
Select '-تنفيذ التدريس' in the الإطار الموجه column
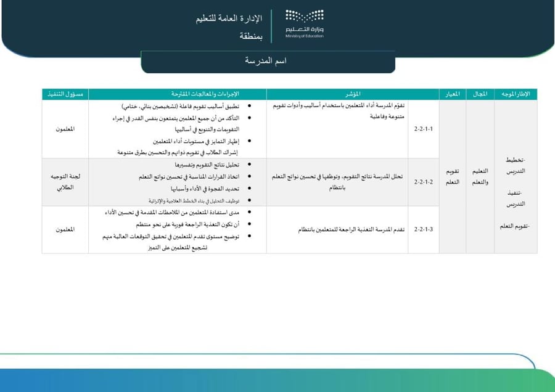coord(516,198)
